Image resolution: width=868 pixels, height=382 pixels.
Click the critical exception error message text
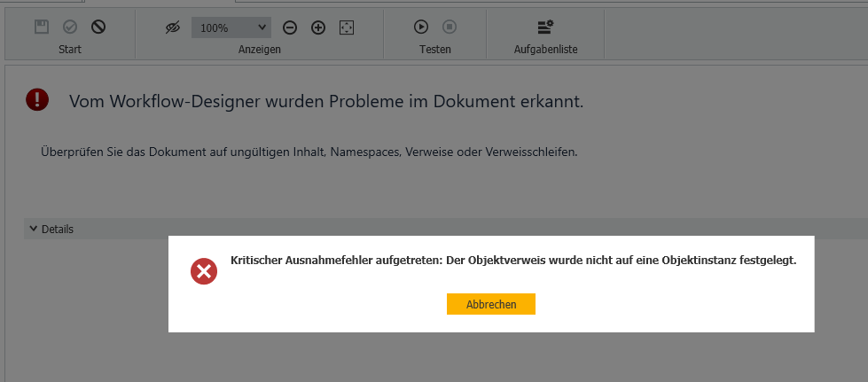coord(513,261)
